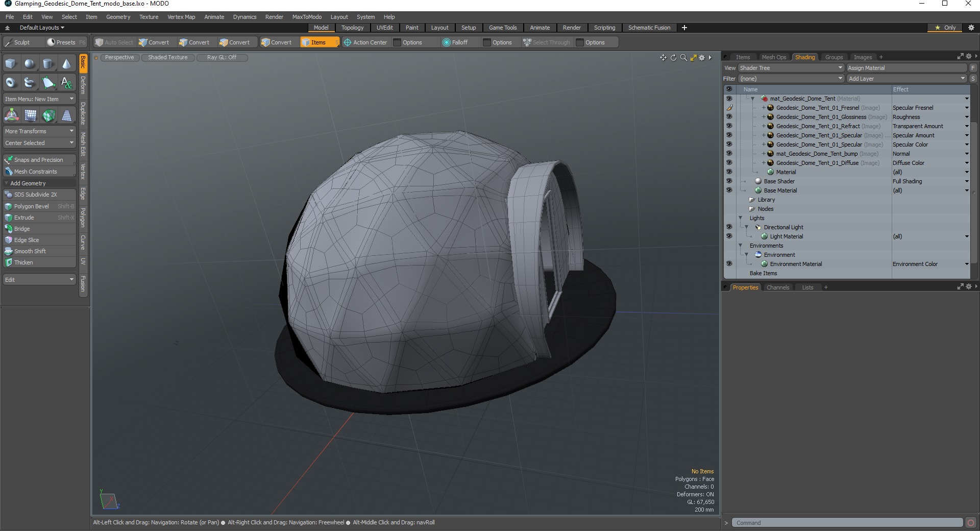
Task: Select the Pen polygon tool
Action: 48,82
